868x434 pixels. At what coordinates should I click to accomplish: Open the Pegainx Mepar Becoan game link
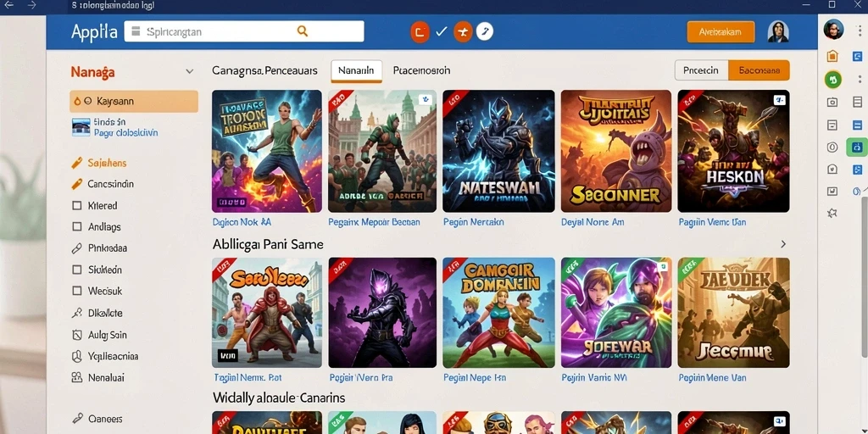click(x=374, y=222)
